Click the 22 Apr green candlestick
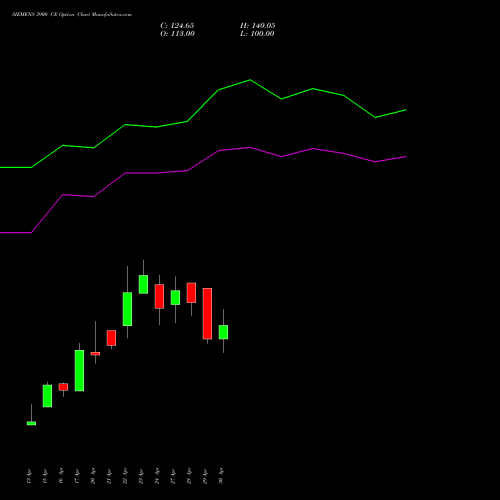This screenshot has width=500, height=500. click(x=127, y=309)
